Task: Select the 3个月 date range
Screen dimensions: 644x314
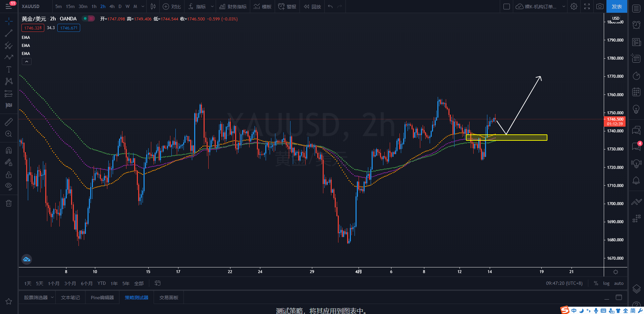Action: point(70,284)
